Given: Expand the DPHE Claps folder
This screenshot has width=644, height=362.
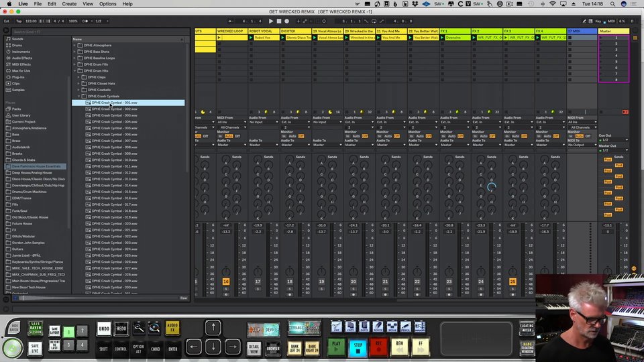Looking at the screenshot, I should click(x=79, y=77).
